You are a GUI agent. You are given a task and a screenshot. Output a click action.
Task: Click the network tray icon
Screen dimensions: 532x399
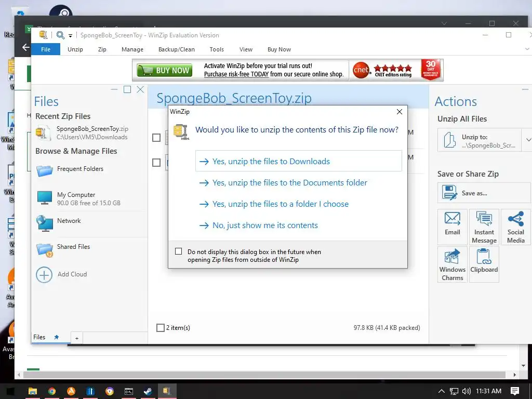point(454,391)
